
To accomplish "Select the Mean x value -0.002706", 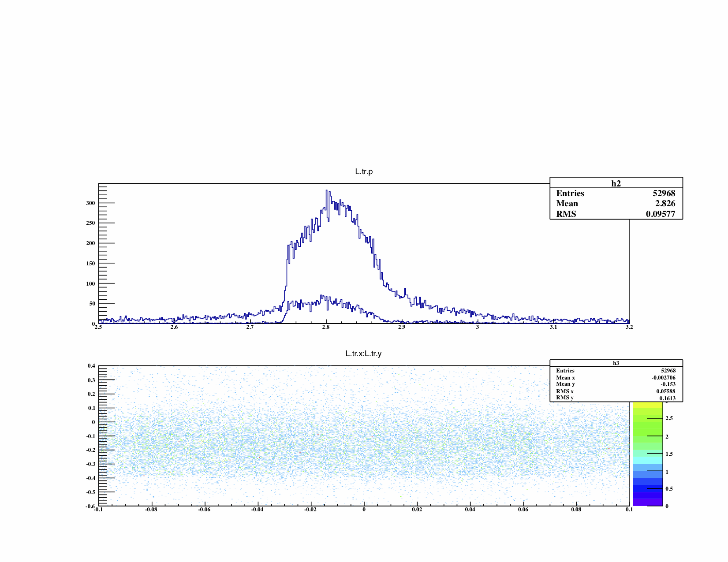I will pyautogui.click(x=664, y=378).
